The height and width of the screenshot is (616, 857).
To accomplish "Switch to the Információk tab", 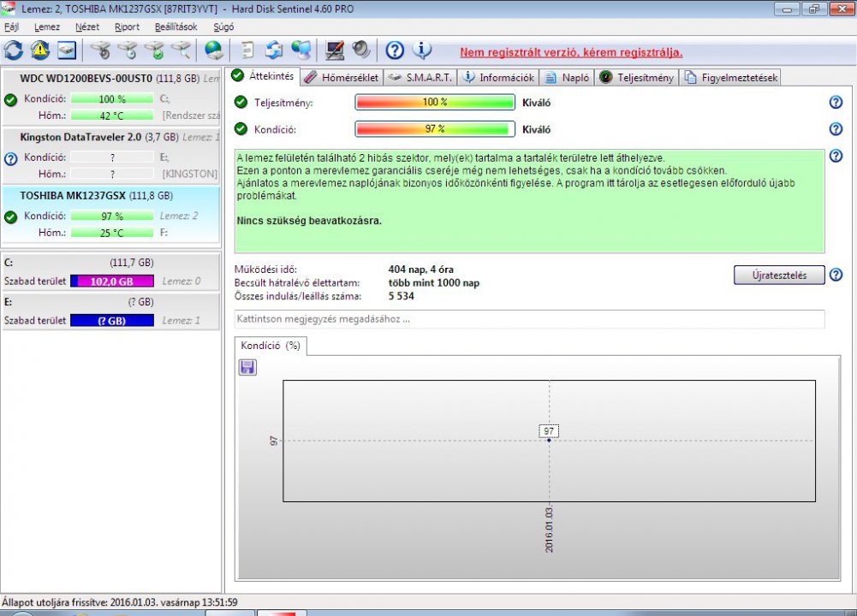I will click(498, 78).
